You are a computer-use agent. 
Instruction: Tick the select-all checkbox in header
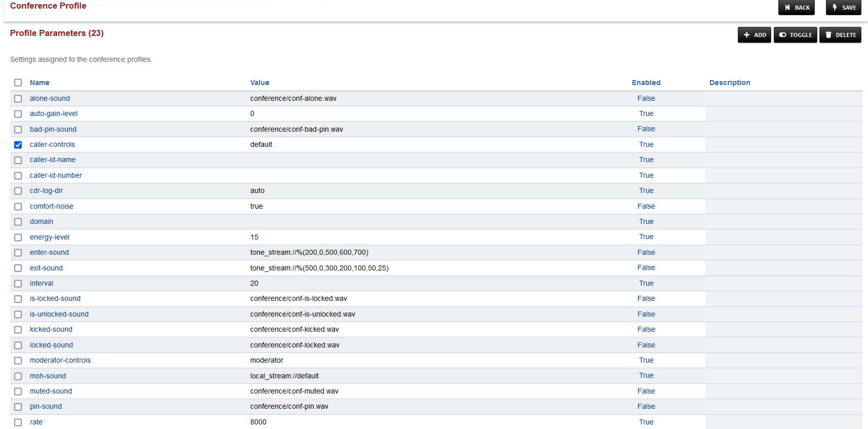pyautogui.click(x=18, y=83)
